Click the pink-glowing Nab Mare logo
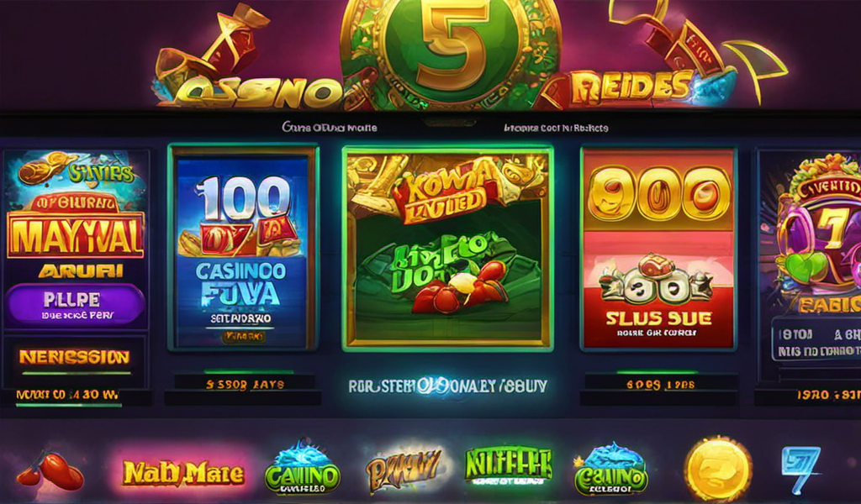The width and height of the screenshot is (861, 504). tap(183, 472)
